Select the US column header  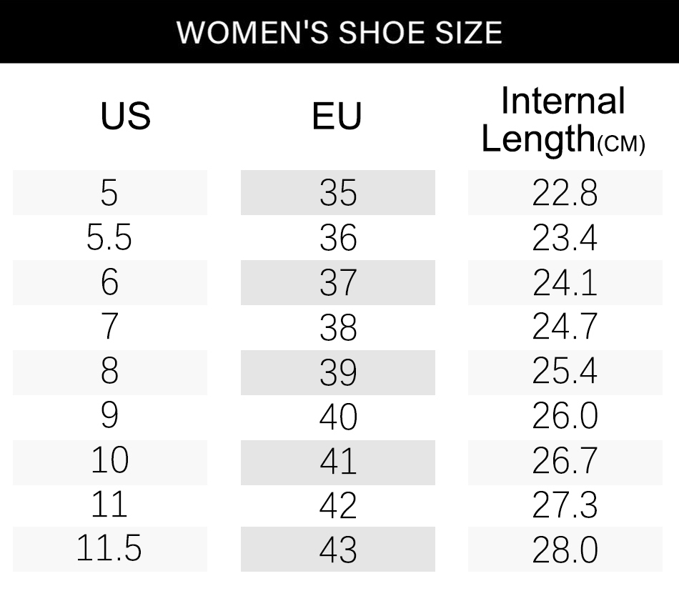126,116
